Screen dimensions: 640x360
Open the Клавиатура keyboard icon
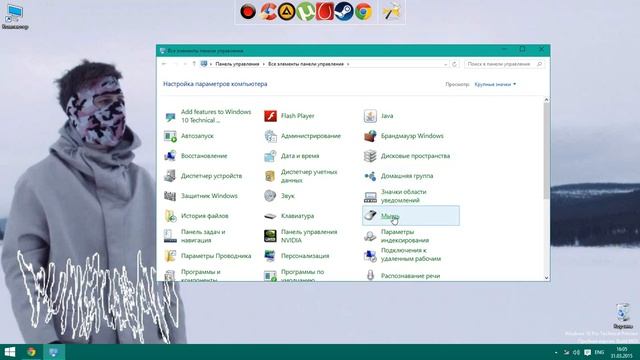pos(270,216)
